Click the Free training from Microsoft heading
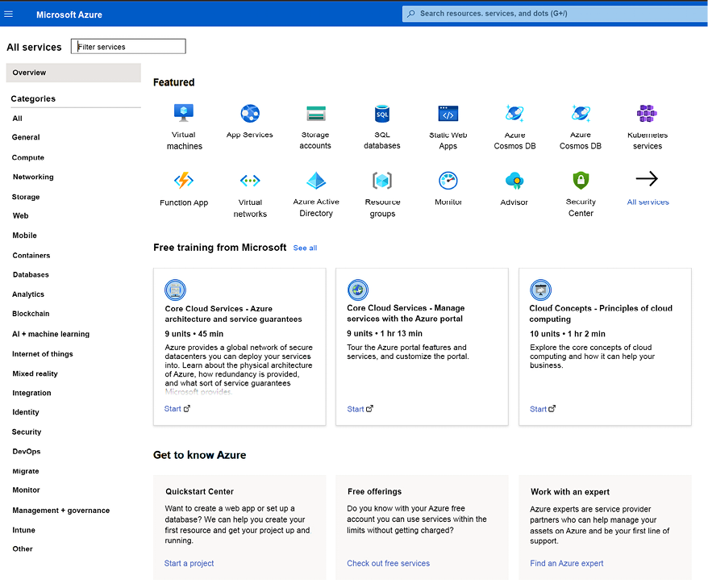Image resolution: width=708 pixels, height=588 pixels. pyautogui.click(x=220, y=248)
